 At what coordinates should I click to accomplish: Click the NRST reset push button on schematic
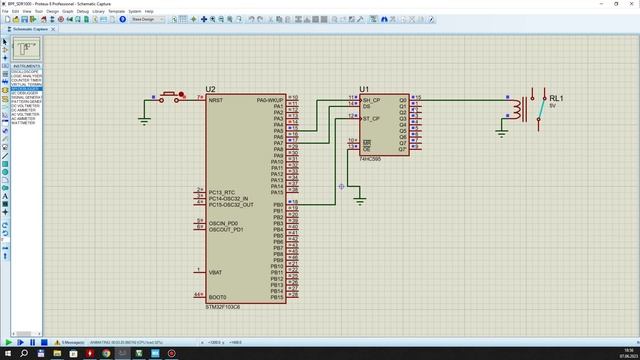tap(169, 97)
